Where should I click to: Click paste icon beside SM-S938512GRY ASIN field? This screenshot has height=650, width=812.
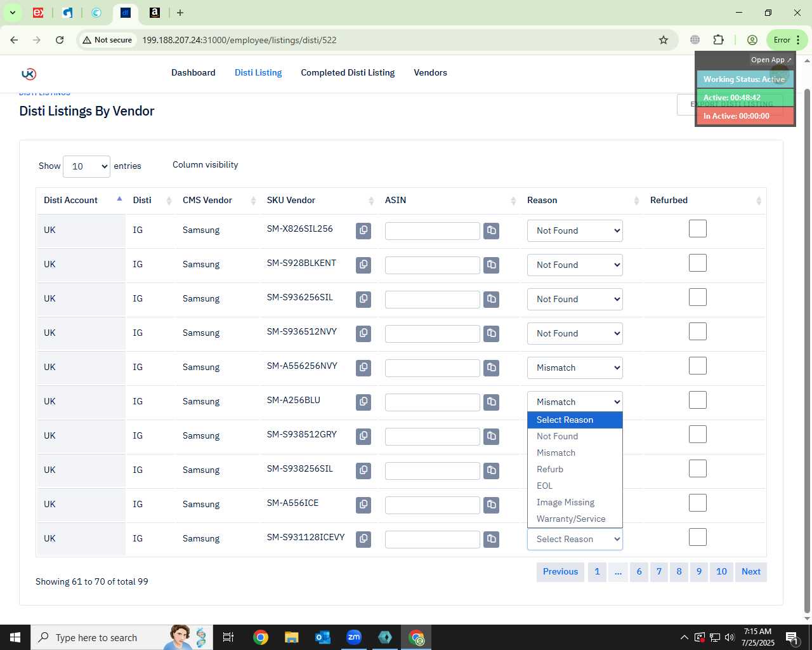pyautogui.click(x=492, y=436)
